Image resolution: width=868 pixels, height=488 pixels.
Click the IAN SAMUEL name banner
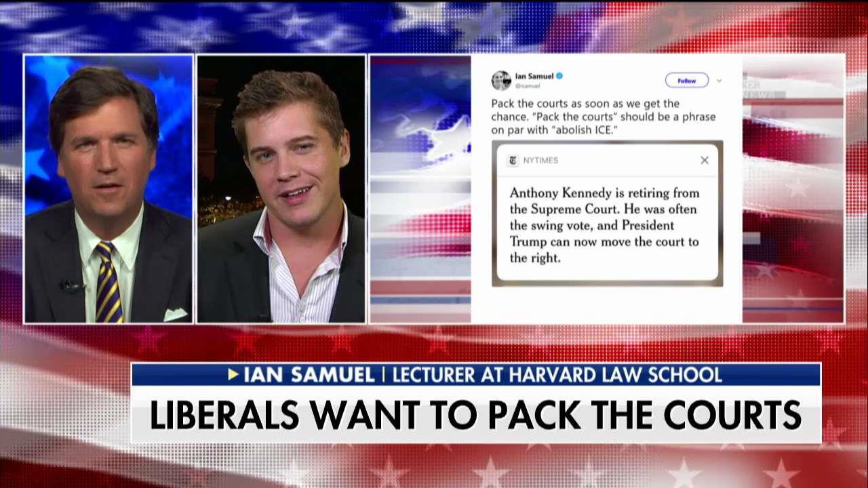click(x=308, y=374)
